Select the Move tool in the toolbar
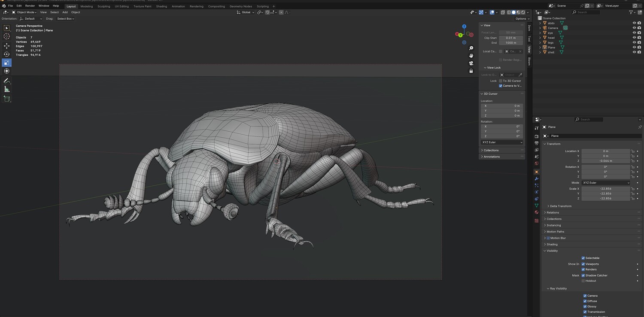Viewport: 644px width, 317px height. coord(7,45)
